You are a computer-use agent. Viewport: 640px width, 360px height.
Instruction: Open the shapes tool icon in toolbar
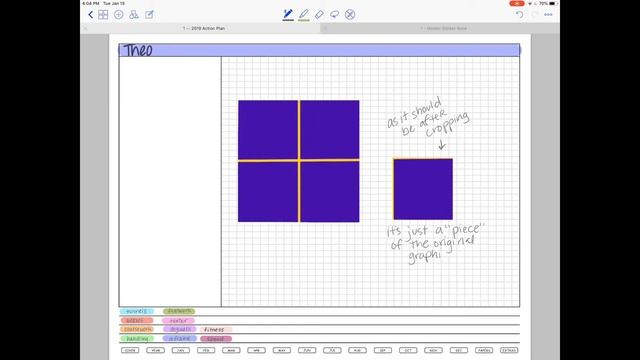tap(133, 15)
